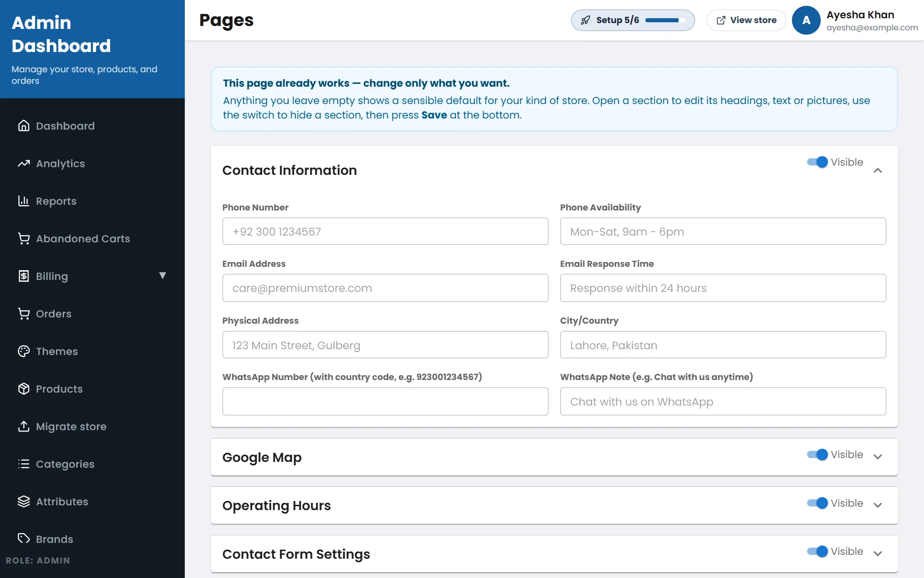924x578 pixels.
Task: Click the Email Response Time field
Action: click(x=723, y=288)
